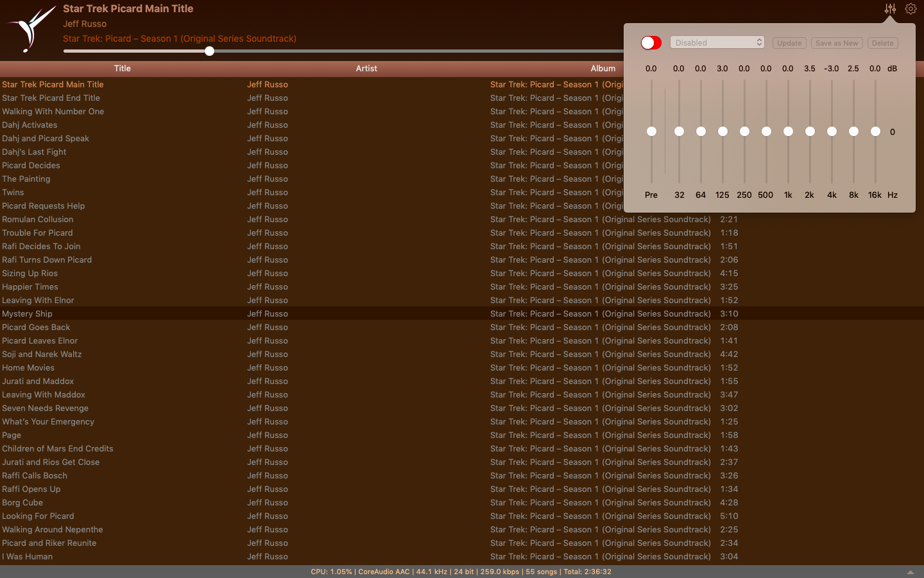Open the equalizer panel icon
The height and width of the screenshot is (578, 924).
[x=890, y=9]
